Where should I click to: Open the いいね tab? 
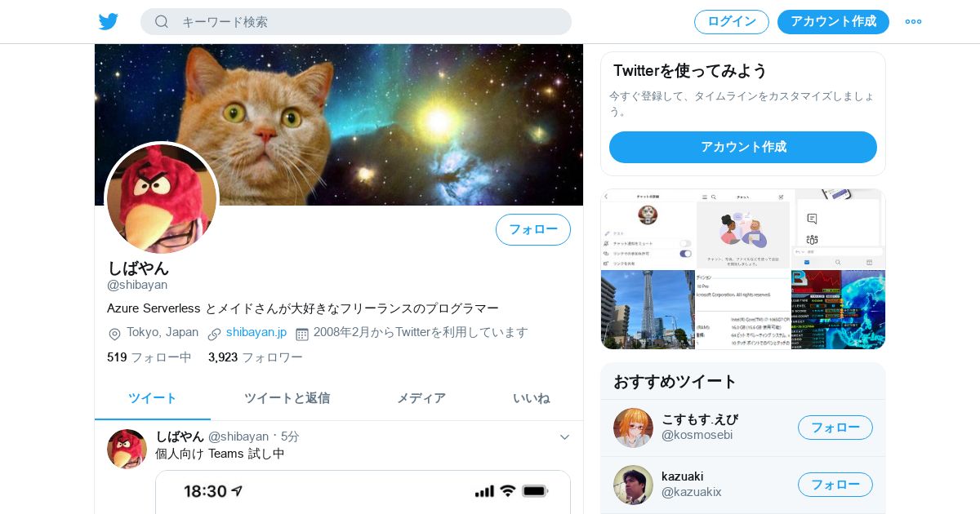[x=531, y=398]
